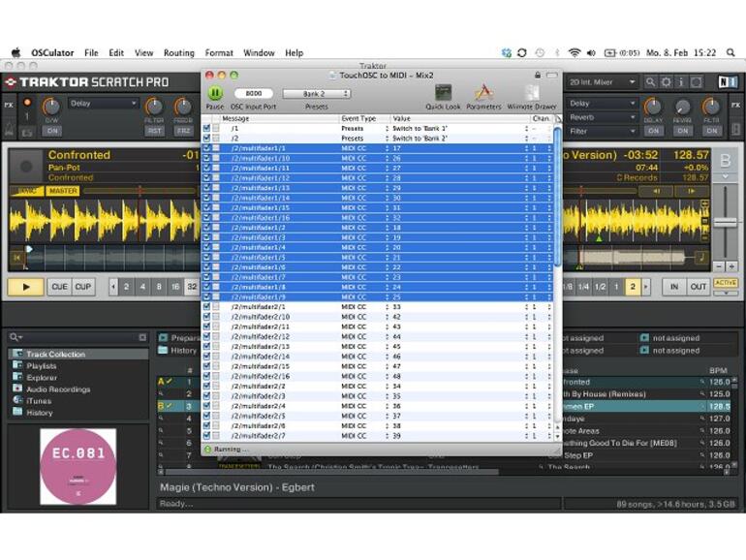Viewport: 746px width, 560px height.
Task: Select Track Collection in the browser tree
Action: pos(55,355)
